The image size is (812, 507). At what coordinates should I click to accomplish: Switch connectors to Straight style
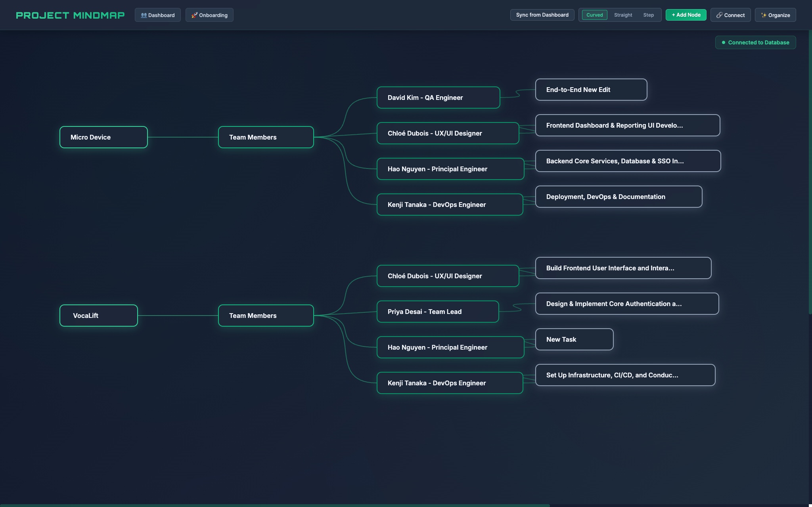pos(623,15)
